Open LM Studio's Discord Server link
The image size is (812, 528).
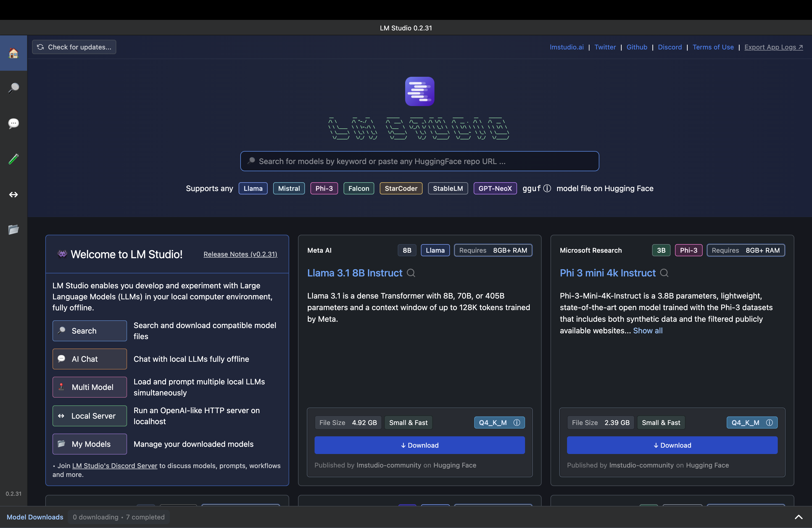[x=115, y=466]
